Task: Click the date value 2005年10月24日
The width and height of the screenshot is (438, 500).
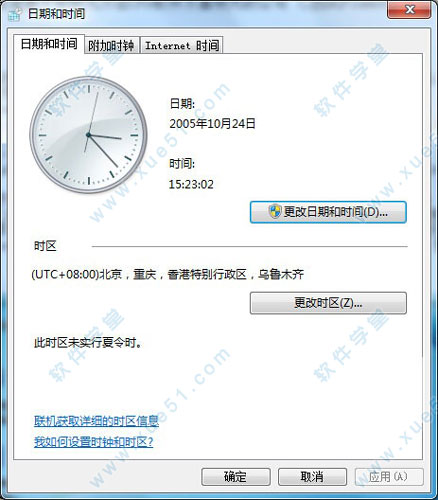Action: (x=212, y=124)
